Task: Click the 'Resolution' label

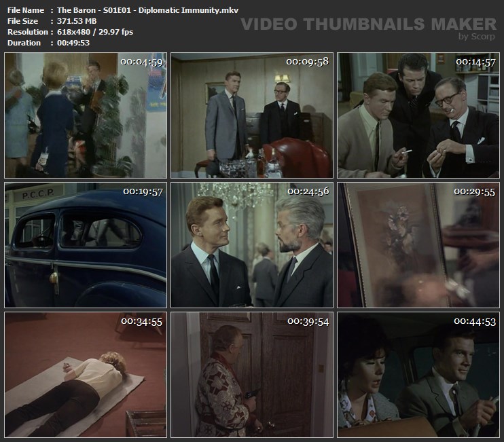Action: 28,32
